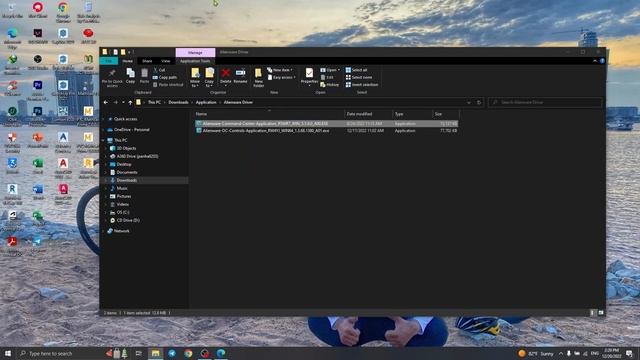This screenshot has width=640, height=360.
Task: Switch to the Share tab
Action: [147, 61]
